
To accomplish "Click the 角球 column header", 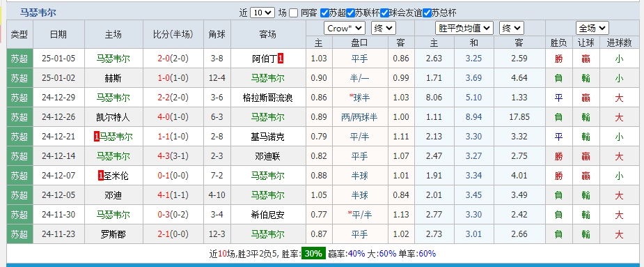I will [x=217, y=35].
